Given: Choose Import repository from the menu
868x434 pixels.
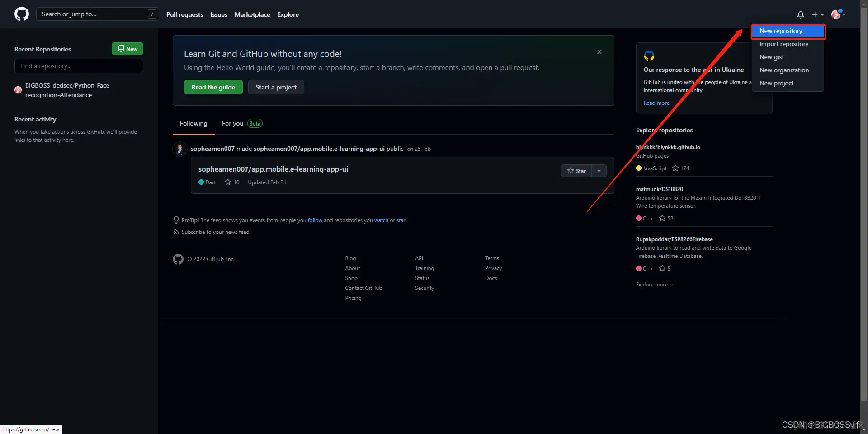Looking at the screenshot, I should tap(788, 44).
